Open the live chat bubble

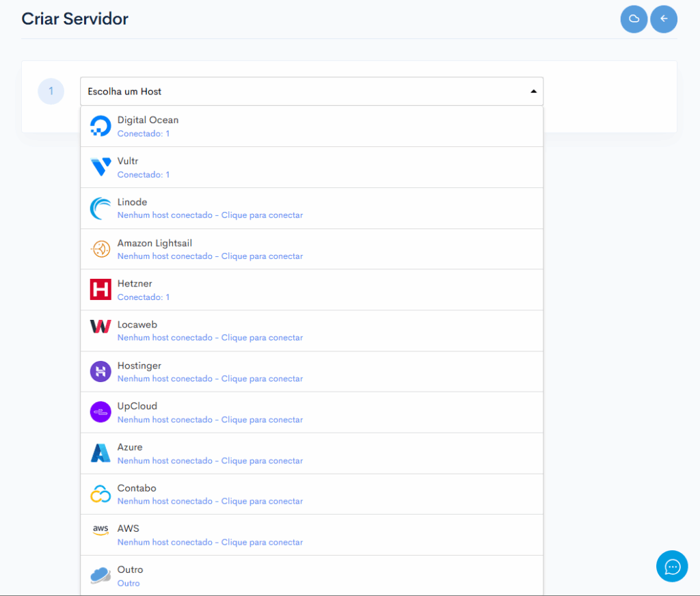(x=672, y=566)
